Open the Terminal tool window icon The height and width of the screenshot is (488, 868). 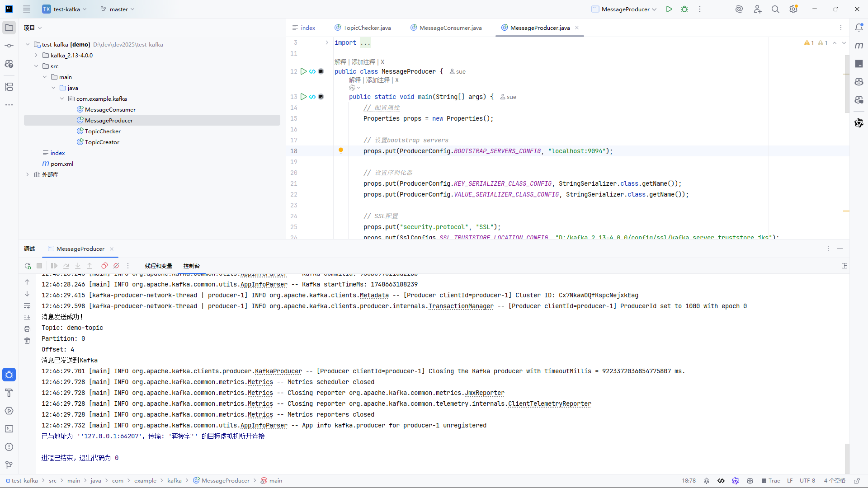[x=9, y=429]
